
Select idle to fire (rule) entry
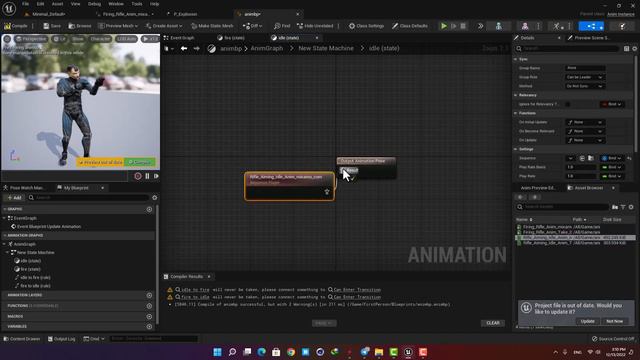coord(35,278)
